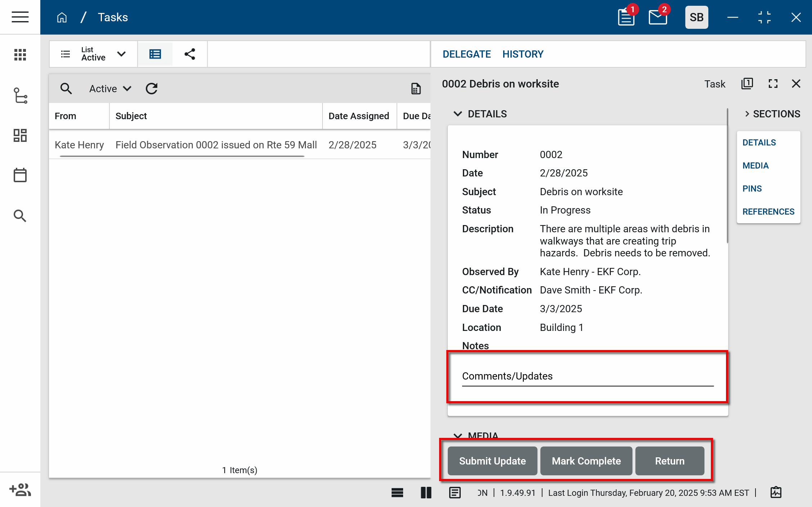Image resolution: width=812 pixels, height=507 pixels.
Task: Open the mail notifications icon
Action: point(658,17)
